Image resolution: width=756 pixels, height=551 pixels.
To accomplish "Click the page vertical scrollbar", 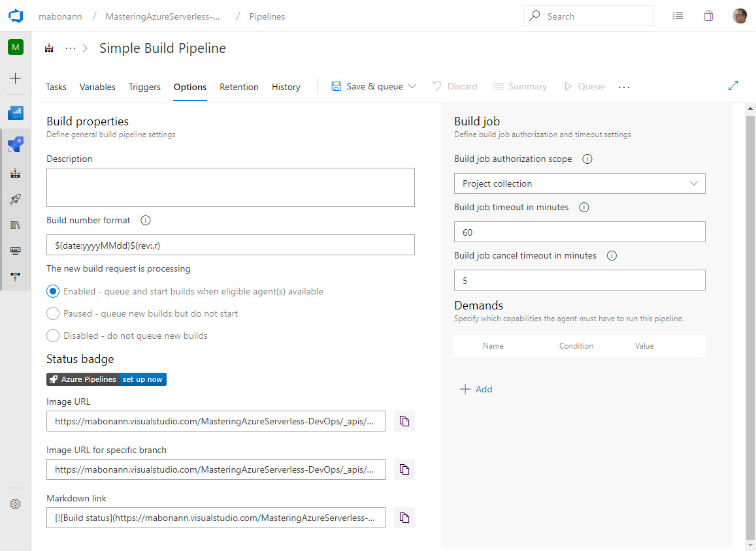I will coord(750,326).
